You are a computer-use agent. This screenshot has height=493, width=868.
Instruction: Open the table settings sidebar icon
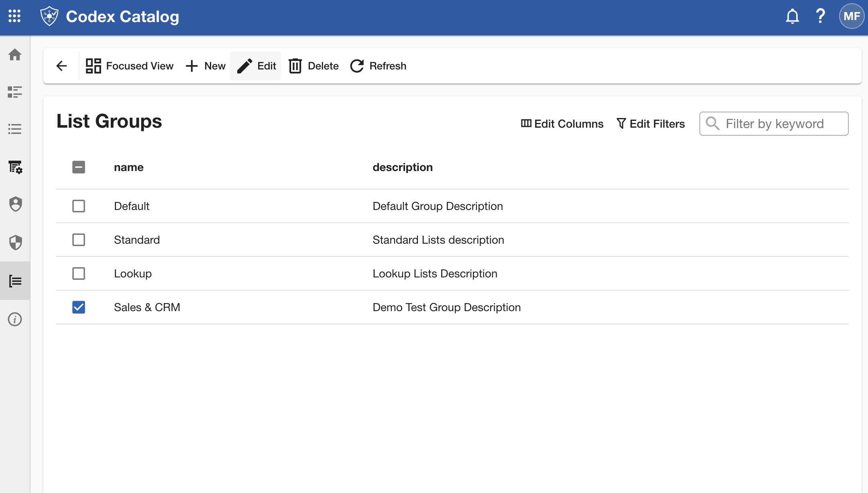pos(15,167)
